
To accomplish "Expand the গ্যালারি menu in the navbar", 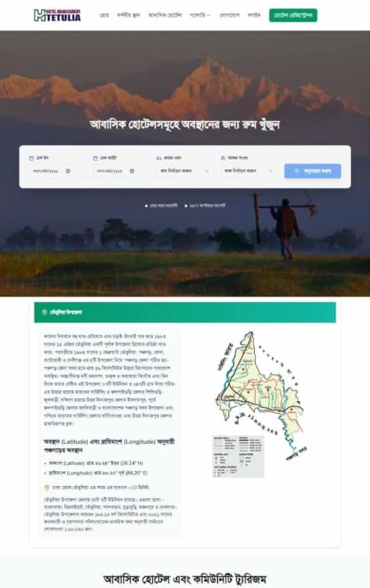I will (200, 16).
